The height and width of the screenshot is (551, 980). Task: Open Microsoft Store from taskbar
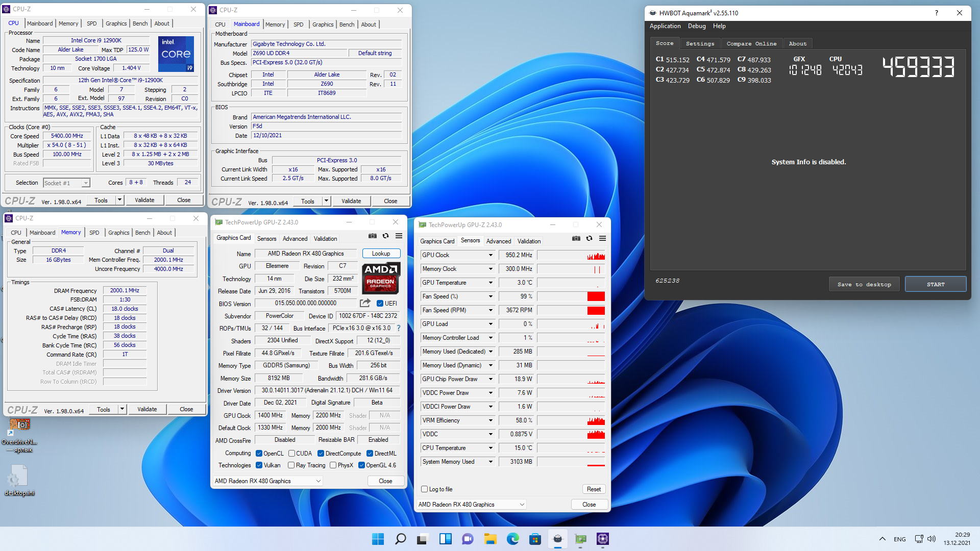click(x=535, y=539)
